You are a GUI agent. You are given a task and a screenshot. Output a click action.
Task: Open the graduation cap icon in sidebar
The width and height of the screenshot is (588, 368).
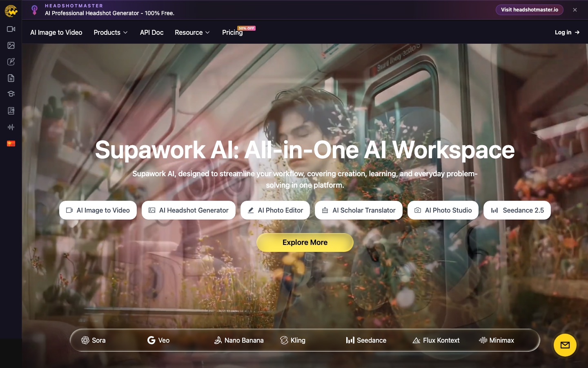click(x=11, y=94)
